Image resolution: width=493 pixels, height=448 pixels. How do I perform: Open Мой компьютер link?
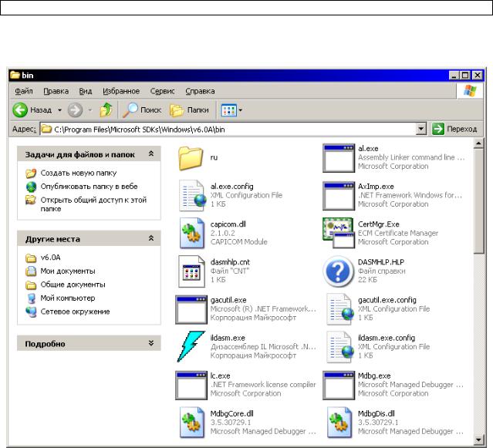68,298
